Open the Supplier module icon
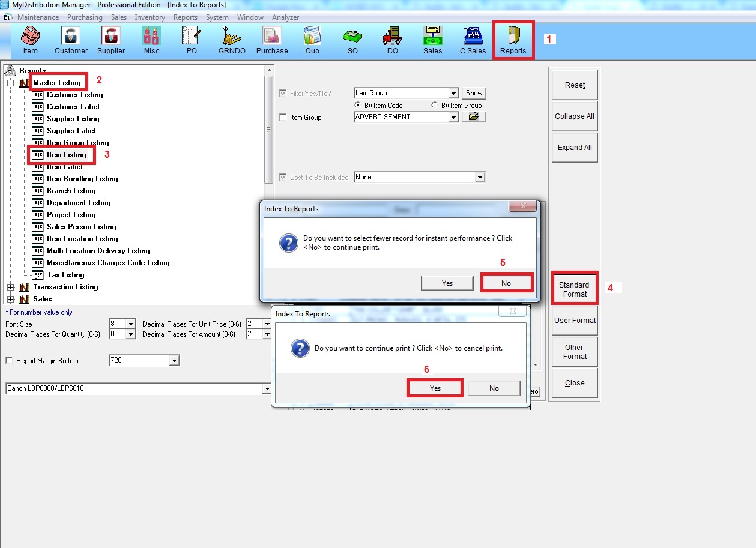This screenshot has width=756, height=548. click(x=111, y=40)
